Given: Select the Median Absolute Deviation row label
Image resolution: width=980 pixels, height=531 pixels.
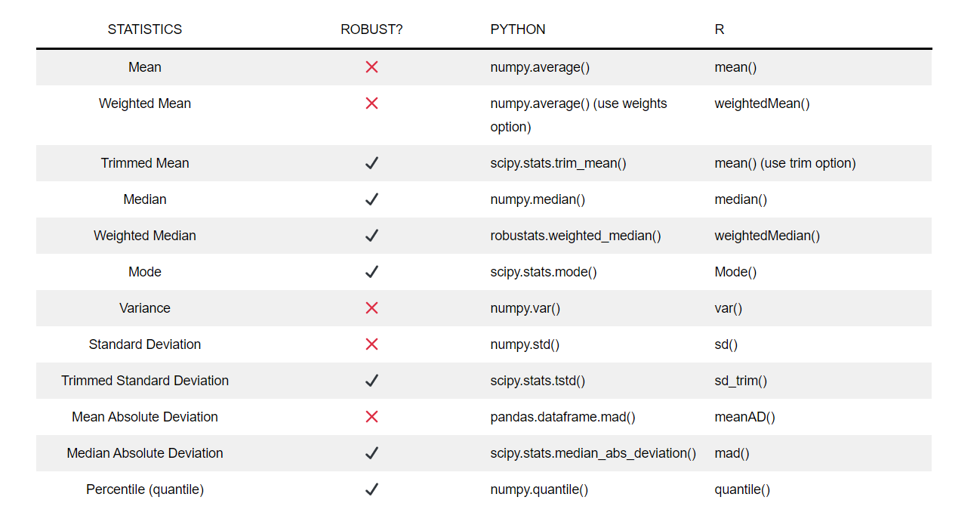Looking at the screenshot, I should coord(144,452).
